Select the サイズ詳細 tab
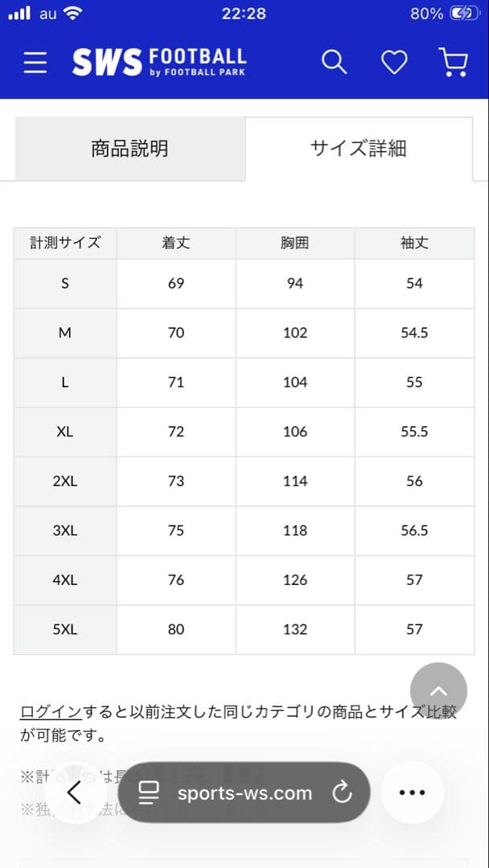 (358, 149)
